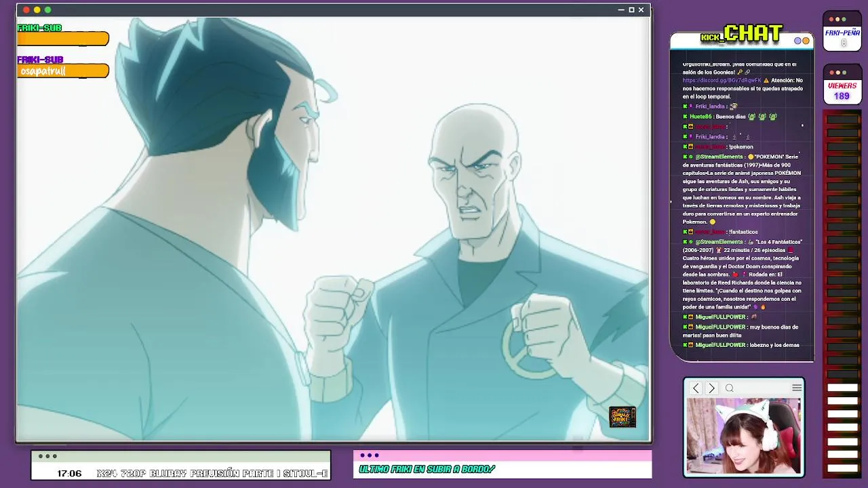Click the red dot on video titlebar
The width and height of the screenshot is (868, 488).
(x=26, y=10)
